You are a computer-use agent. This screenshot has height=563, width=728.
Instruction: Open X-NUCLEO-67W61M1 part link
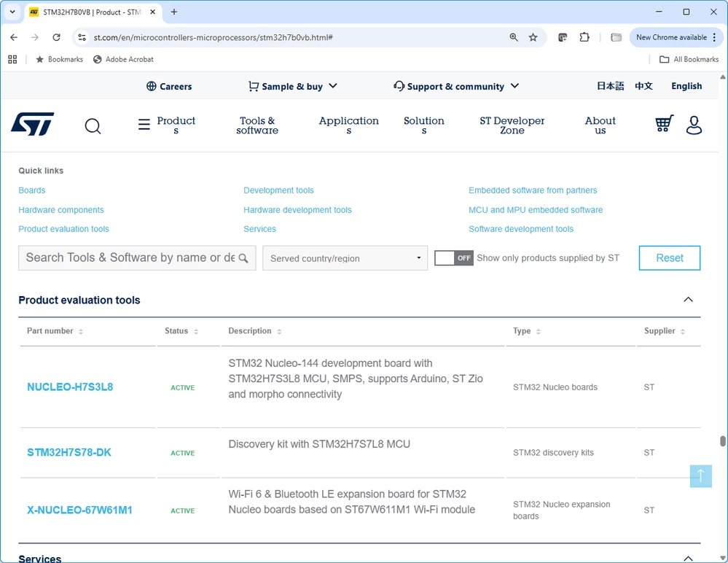click(80, 510)
